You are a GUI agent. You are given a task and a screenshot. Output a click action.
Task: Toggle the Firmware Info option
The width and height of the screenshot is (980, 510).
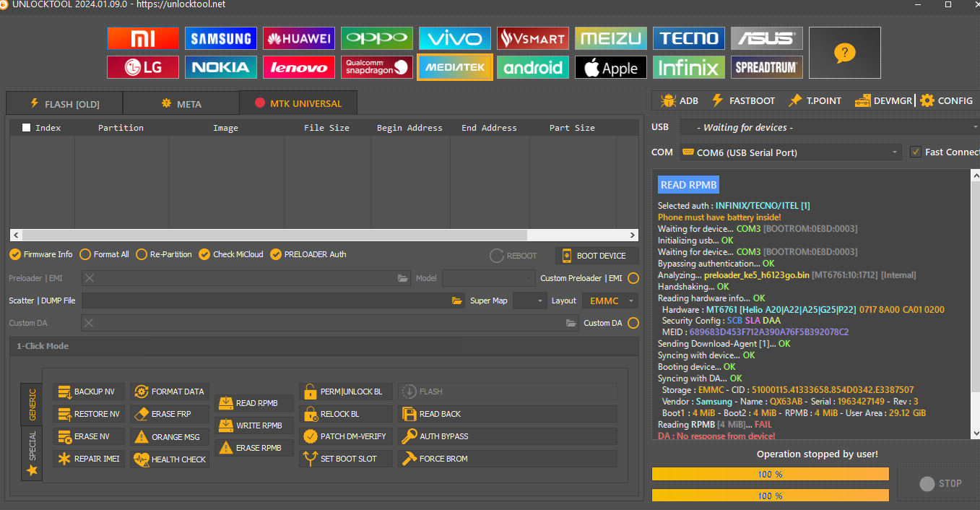click(x=15, y=254)
